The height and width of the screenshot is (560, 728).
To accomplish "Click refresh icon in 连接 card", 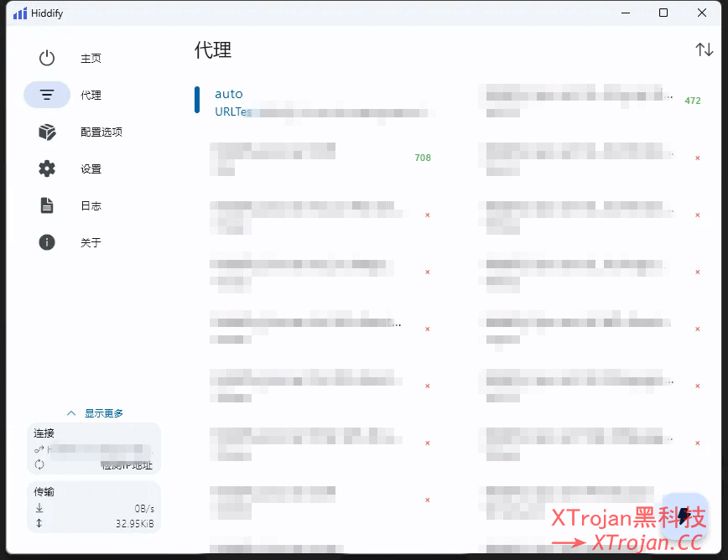I will [39, 464].
